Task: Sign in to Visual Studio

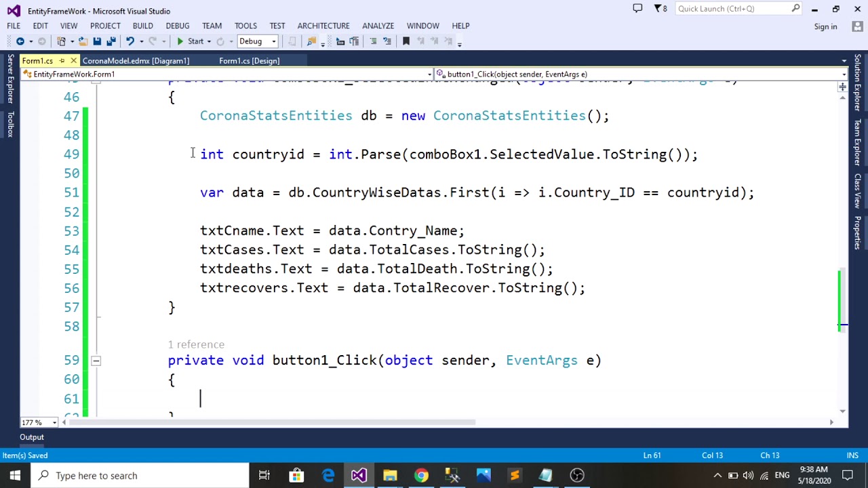Action: (x=825, y=26)
